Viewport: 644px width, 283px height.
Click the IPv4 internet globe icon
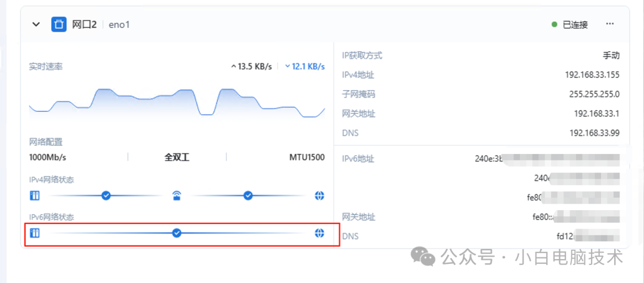tap(320, 195)
